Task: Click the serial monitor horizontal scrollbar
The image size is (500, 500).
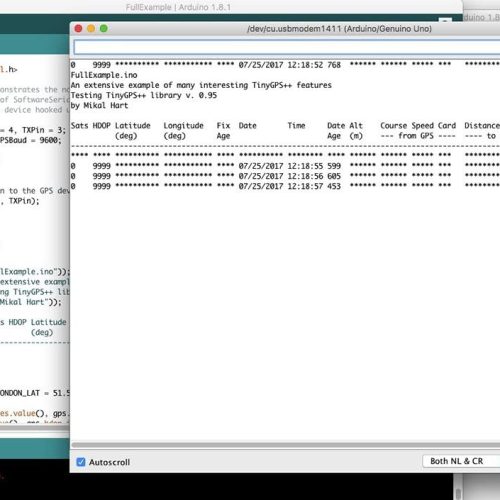Action: (x=286, y=445)
